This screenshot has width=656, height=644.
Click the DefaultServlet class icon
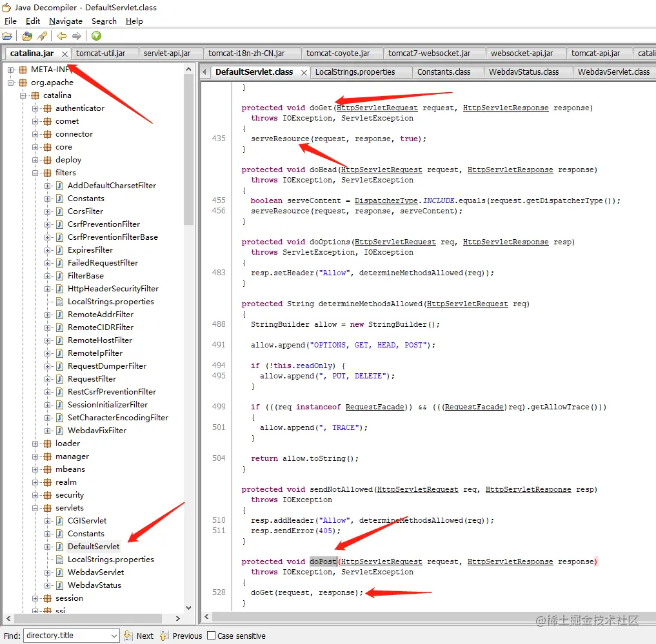60,547
